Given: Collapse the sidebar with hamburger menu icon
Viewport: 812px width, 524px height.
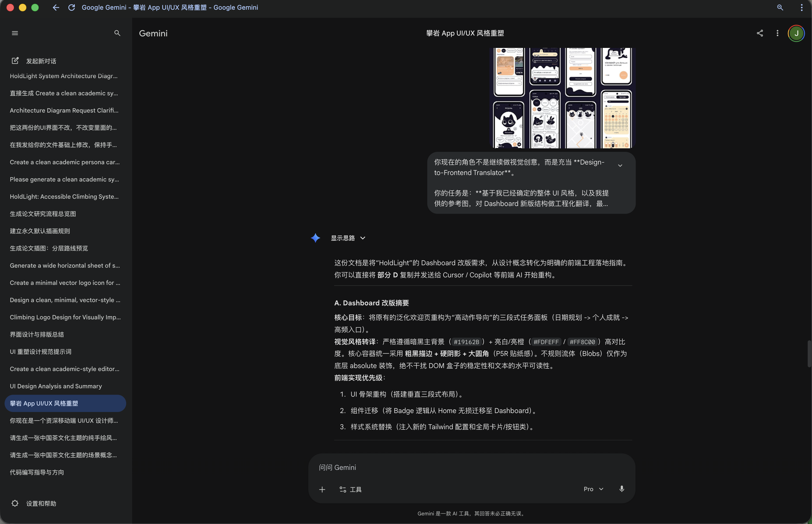Looking at the screenshot, I should click(x=15, y=33).
